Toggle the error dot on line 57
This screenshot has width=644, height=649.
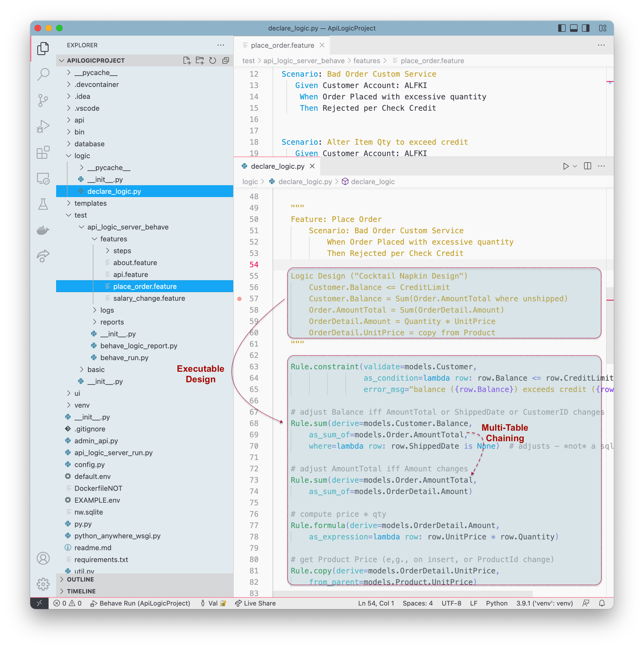pyautogui.click(x=242, y=299)
